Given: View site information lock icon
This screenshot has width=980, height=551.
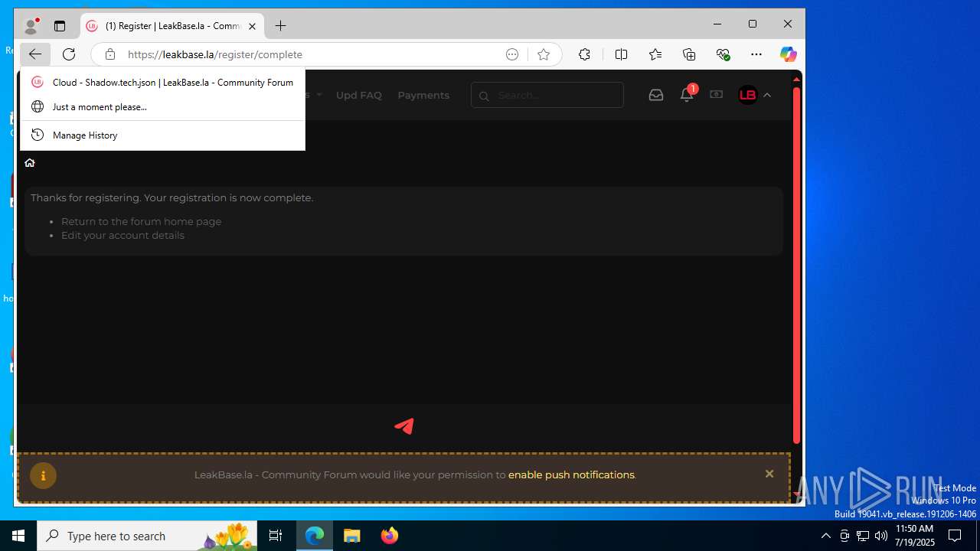Looking at the screenshot, I should [x=110, y=54].
